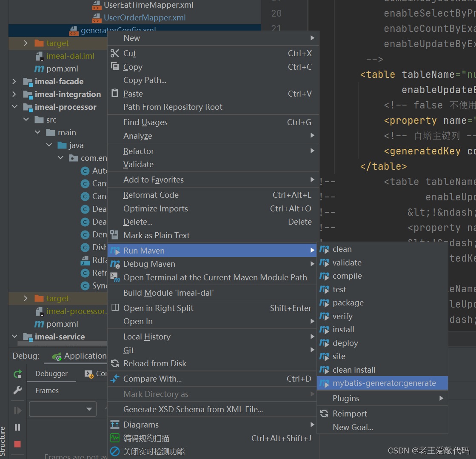The width and height of the screenshot is (476, 459).
Task: Choose Find Usages
Action: [x=213, y=122]
